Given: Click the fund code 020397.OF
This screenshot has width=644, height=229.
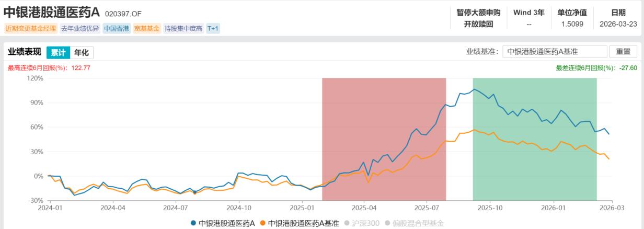Looking at the screenshot, I should pos(123,13).
